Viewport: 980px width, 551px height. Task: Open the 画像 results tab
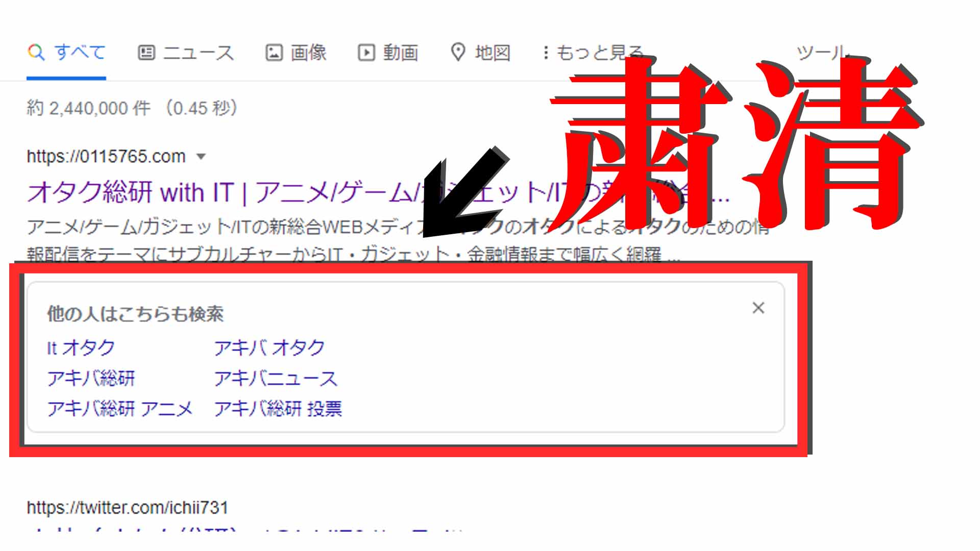click(x=296, y=53)
